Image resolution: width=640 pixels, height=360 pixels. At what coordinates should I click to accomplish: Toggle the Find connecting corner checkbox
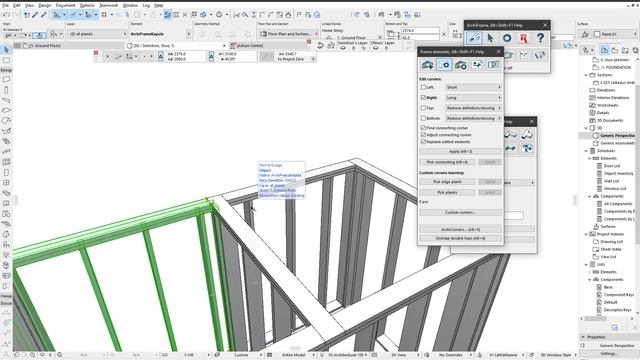(x=423, y=128)
